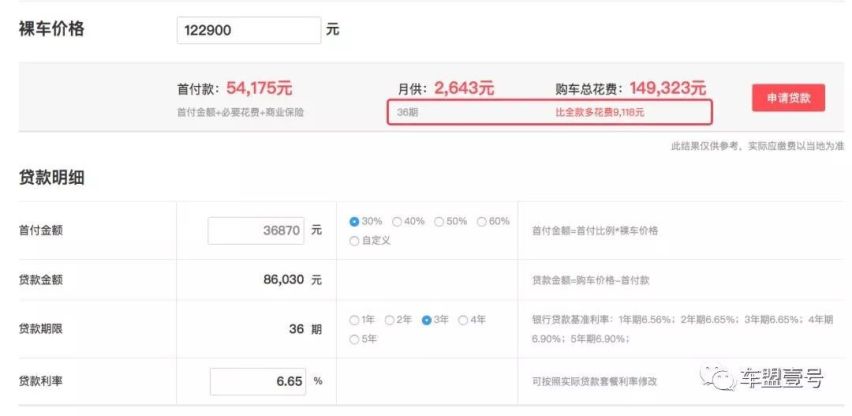
Task: Select the 60% down payment option
Action: click(481, 222)
